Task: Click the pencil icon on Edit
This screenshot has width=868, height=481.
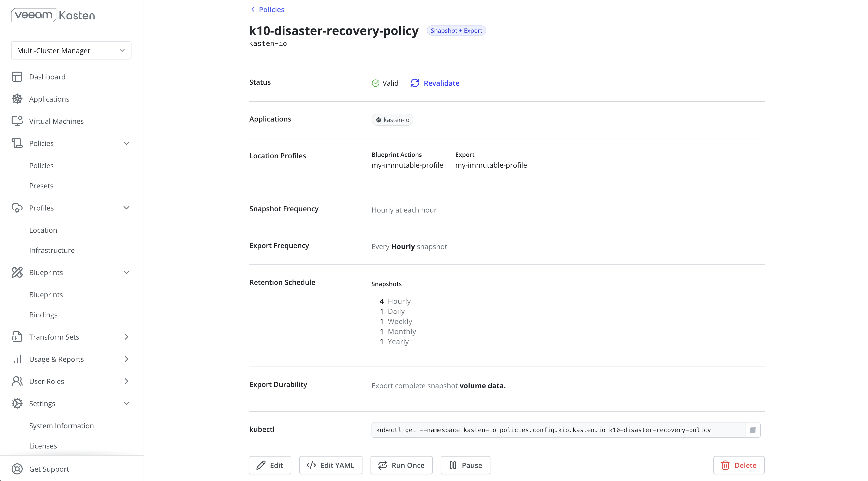Action: click(x=261, y=465)
